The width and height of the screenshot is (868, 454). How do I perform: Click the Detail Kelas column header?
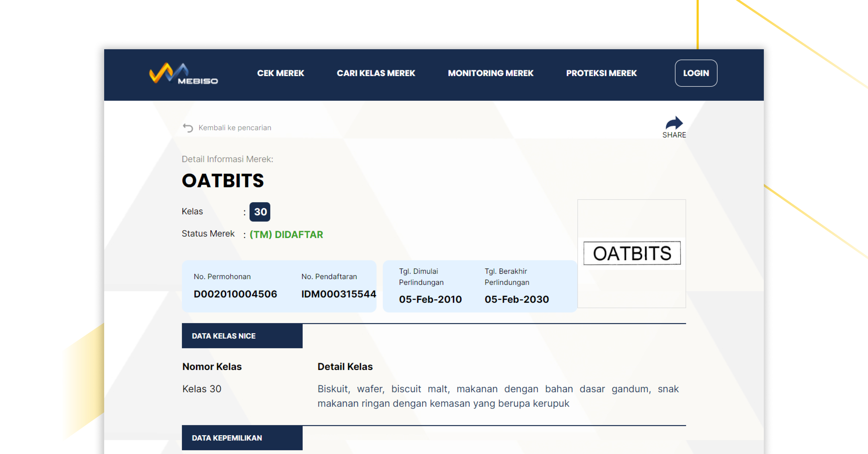point(345,367)
